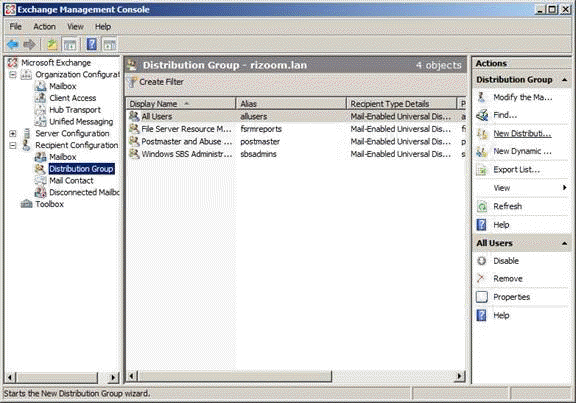Click Remove for All Users
Viewport: 576px width, 403px height.
[x=508, y=278]
